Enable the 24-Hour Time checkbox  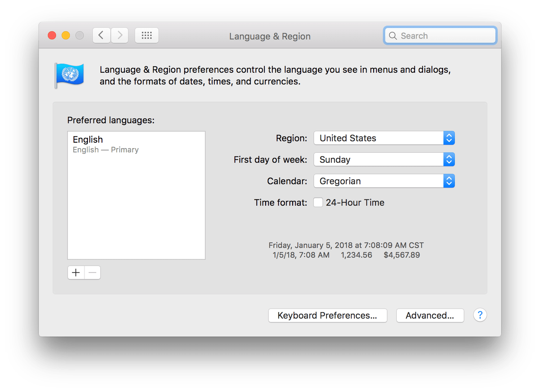pos(318,202)
